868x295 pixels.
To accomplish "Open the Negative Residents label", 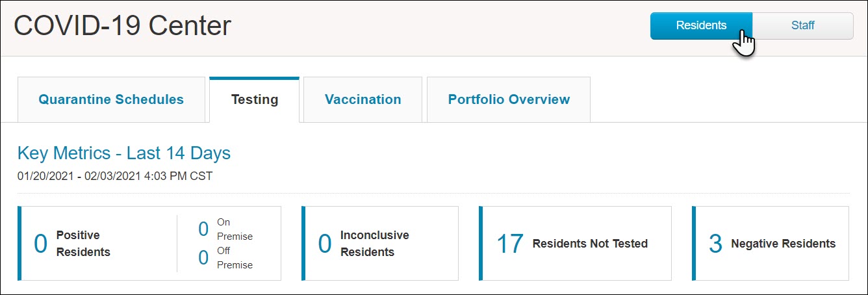I will pos(784,244).
